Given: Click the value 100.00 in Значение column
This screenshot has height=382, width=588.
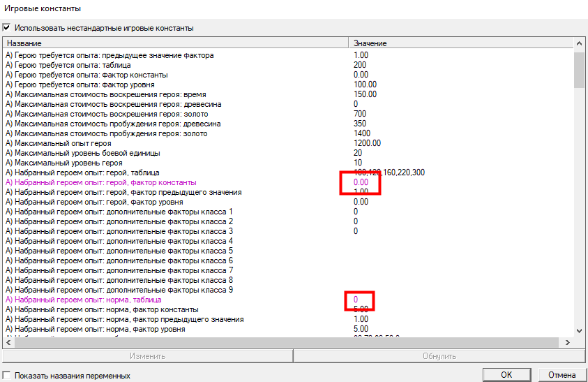Looking at the screenshot, I should pos(365,85).
